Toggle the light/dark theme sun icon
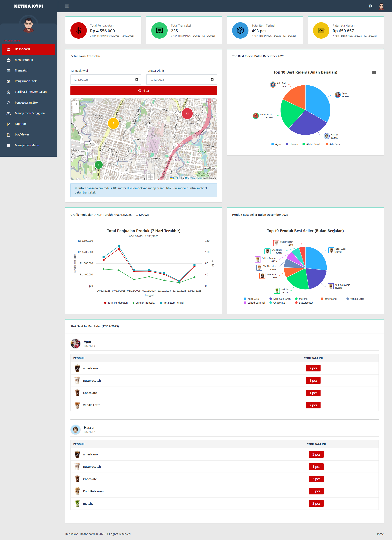392x540 pixels. point(370,6)
